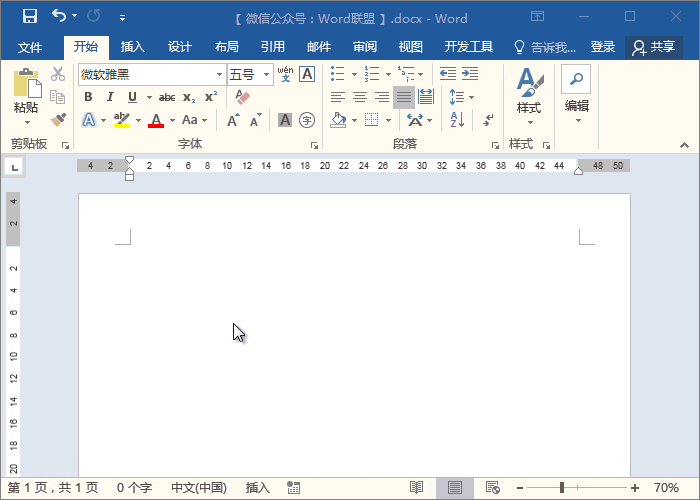This screenshot has width=700, height=500.
Task: Apply distributed alignment icon
Action: [426, 97]
